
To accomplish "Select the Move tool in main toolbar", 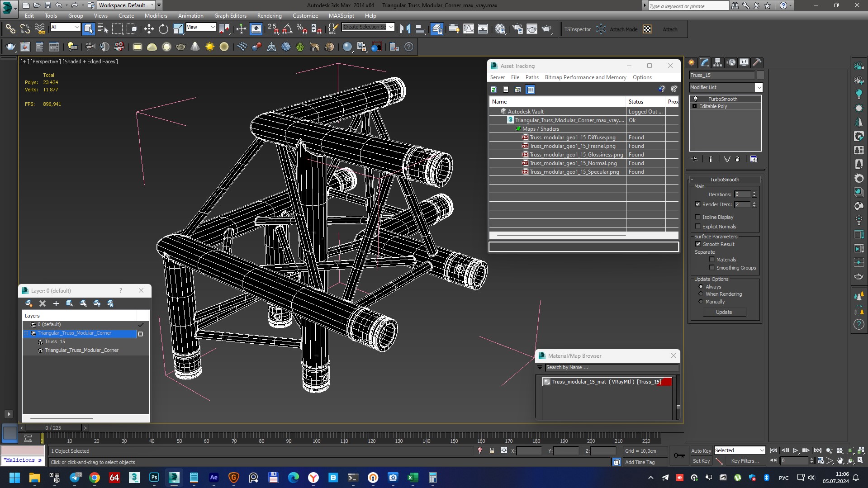I will (149, 29).
